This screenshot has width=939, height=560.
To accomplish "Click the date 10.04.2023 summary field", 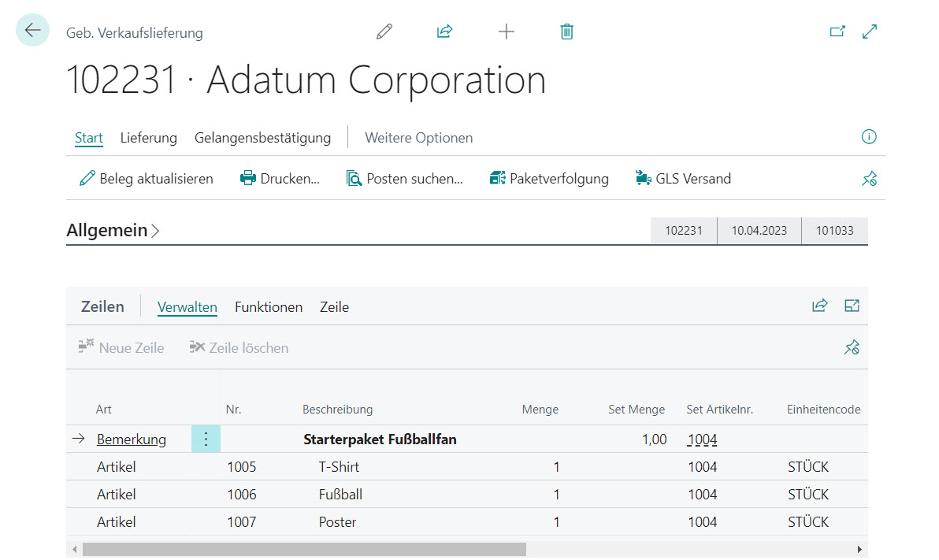I will pyautogui.click(x=759, y=231).
